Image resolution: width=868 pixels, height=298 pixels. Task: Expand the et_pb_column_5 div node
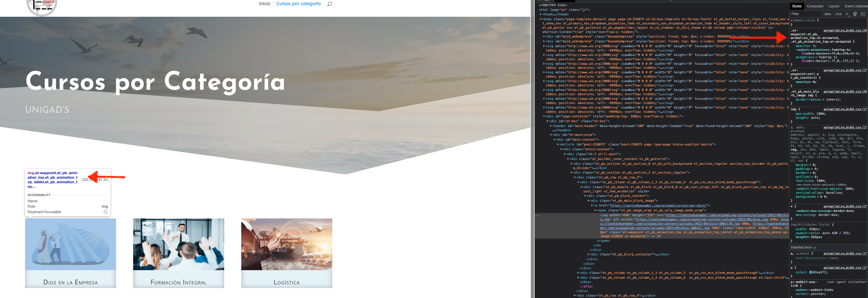coord(578,273)
